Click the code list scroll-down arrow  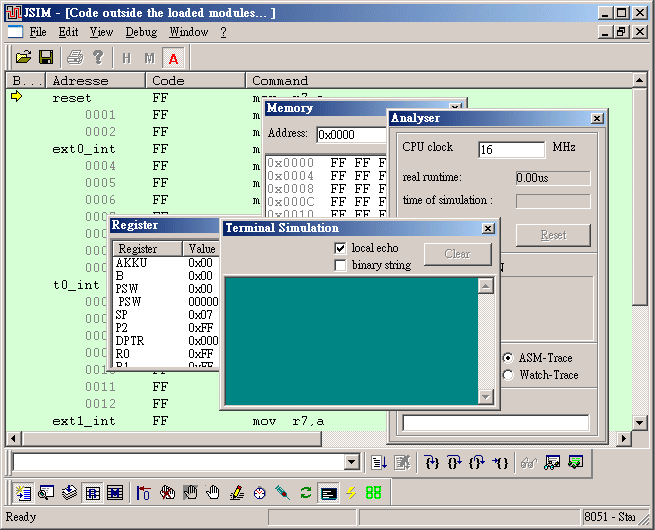click(640, 423)
